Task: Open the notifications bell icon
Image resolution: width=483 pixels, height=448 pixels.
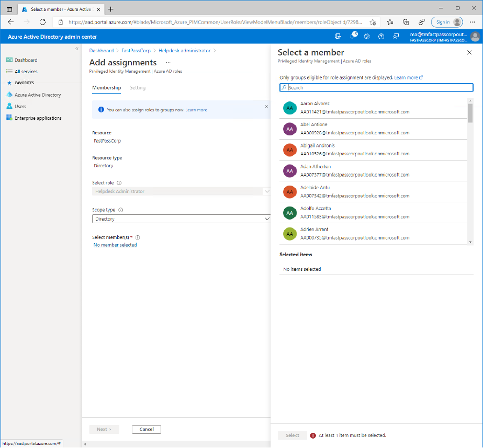Action: [x=352, y=36]
